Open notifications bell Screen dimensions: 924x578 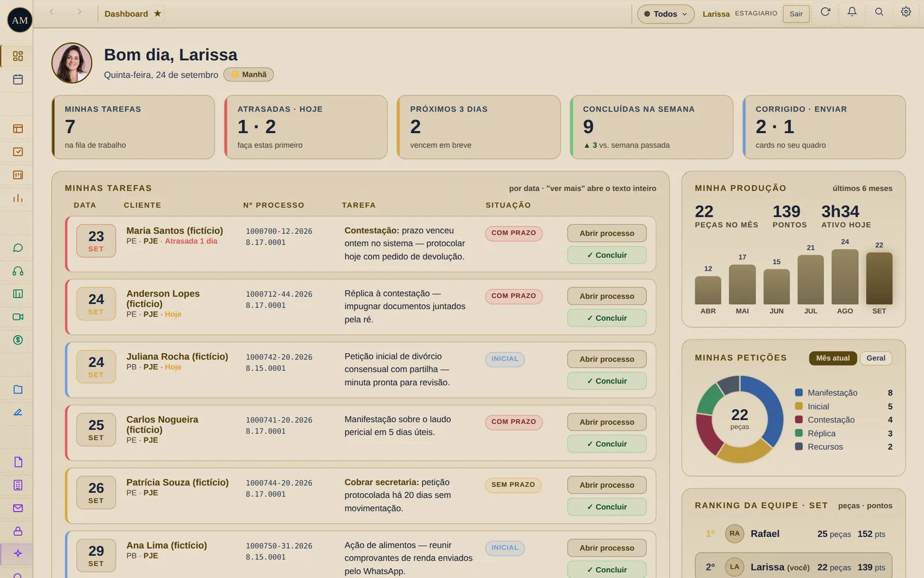[852, 12]
